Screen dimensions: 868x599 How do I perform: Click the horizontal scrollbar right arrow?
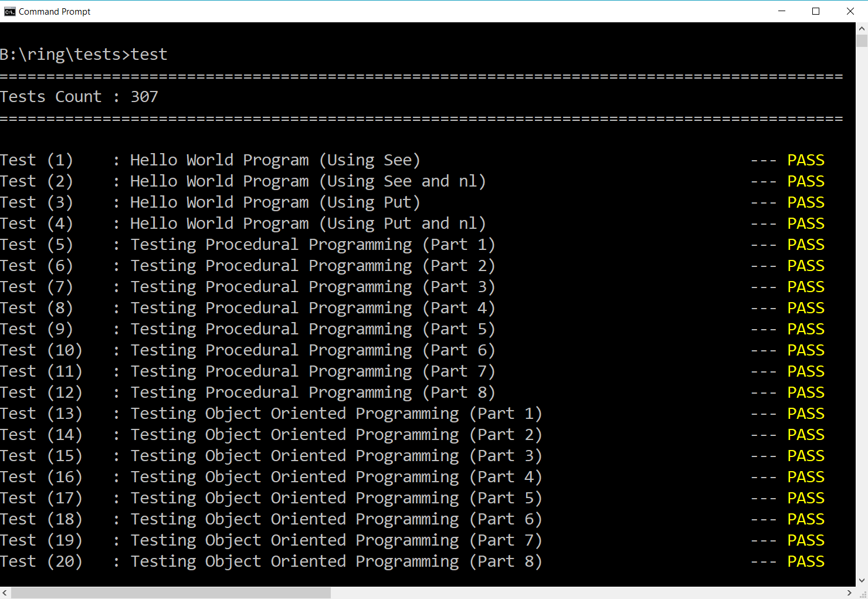(x=849, y=593)
